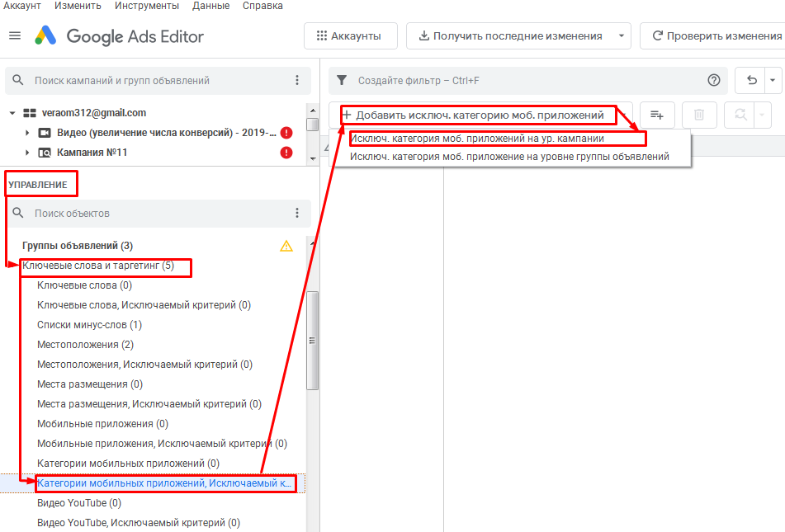
Task: Click the Google Ads Editor logo
Action: 119,36
